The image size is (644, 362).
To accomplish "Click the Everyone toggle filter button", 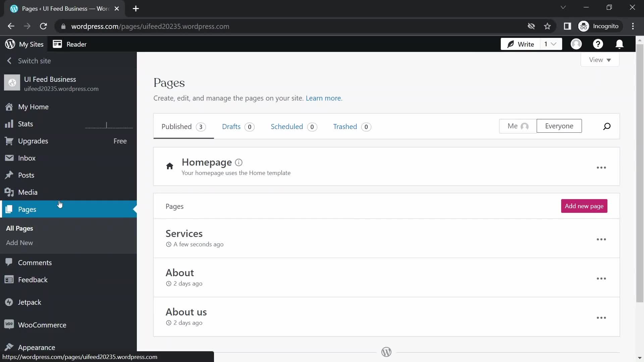I will tap(559, 126).
